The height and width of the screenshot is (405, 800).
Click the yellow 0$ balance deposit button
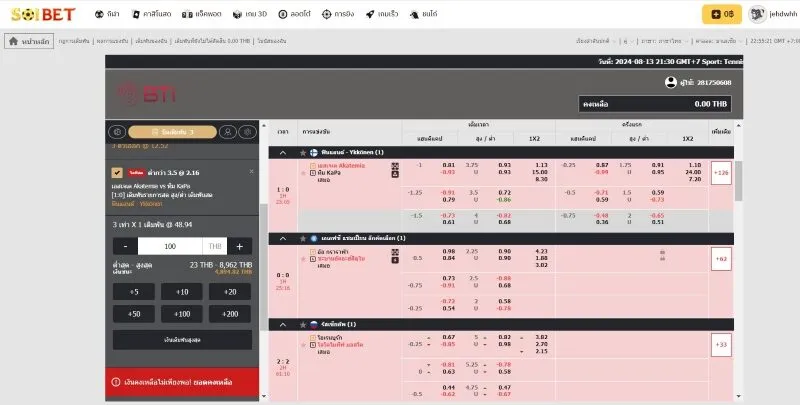(x=722, y=14)
